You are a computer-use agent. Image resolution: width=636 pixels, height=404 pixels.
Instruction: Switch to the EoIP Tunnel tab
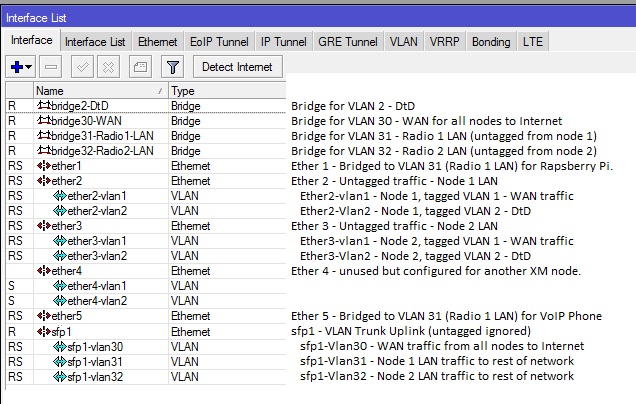pyautogui.click(x=219, y=41)
